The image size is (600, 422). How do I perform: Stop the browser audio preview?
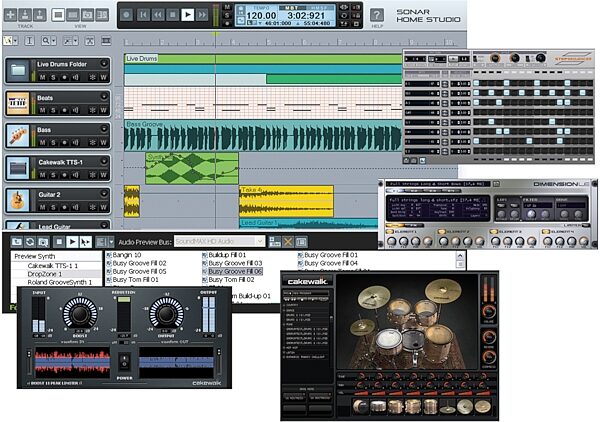[x=59, y=242]
